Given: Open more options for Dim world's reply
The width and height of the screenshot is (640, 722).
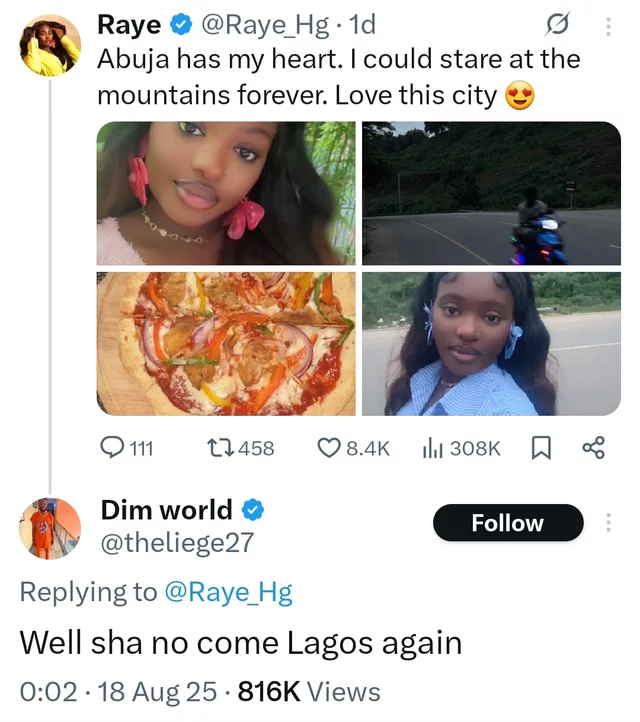Looking at the screenshot, I should [x=608, y=523].
